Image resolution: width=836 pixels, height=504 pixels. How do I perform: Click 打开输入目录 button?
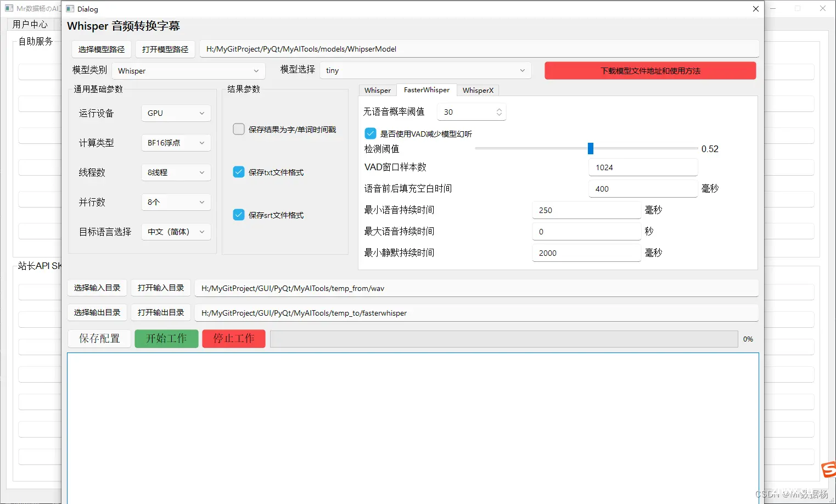tap(161, 288)
